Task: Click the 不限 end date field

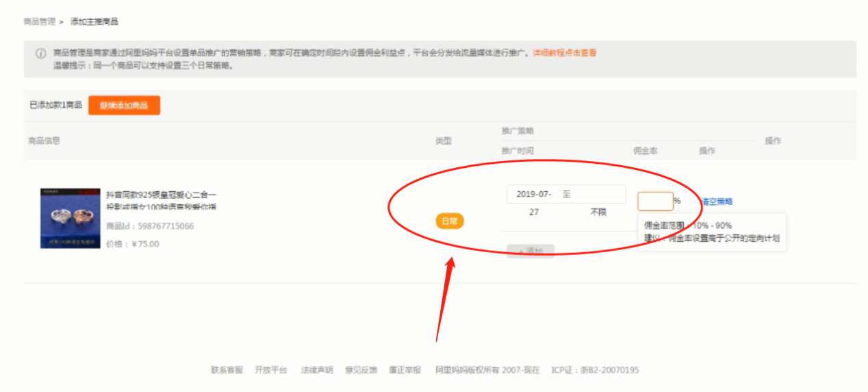Action: pos(598,212)
